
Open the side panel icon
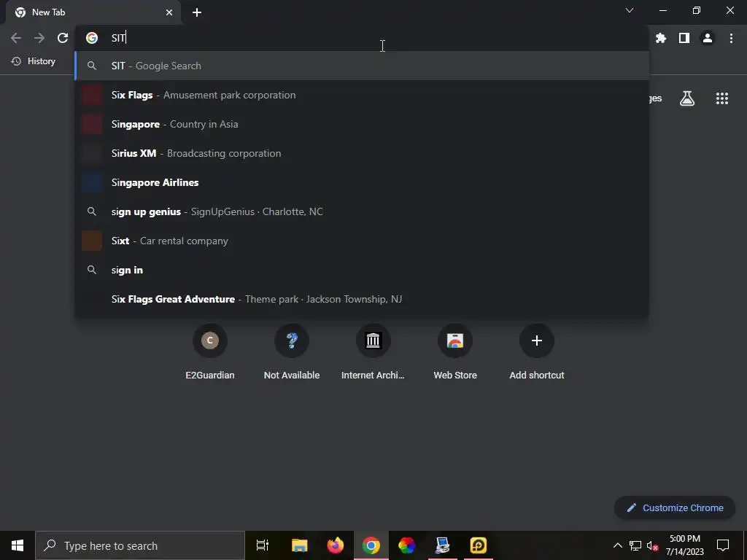pyautogui.click(x=684, y=38)
